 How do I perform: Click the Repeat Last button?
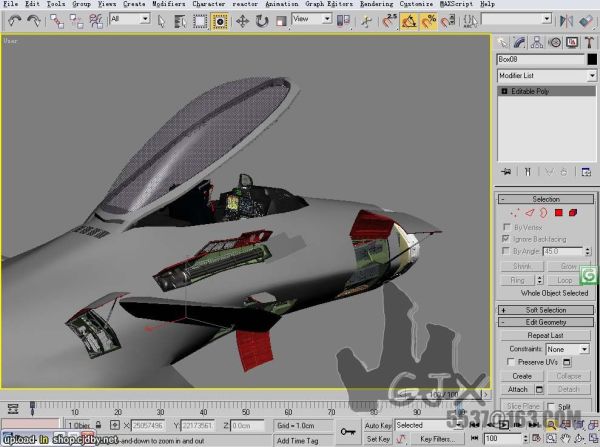(546, 336)
